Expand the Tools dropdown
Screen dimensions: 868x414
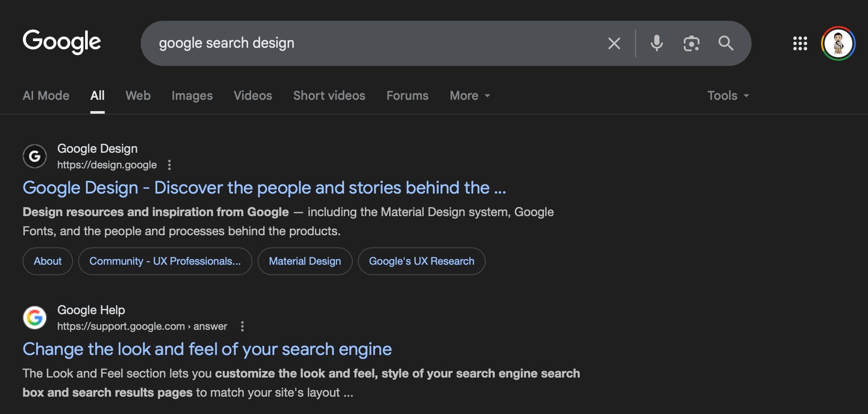pyautogui.click(x=728, y=95)
